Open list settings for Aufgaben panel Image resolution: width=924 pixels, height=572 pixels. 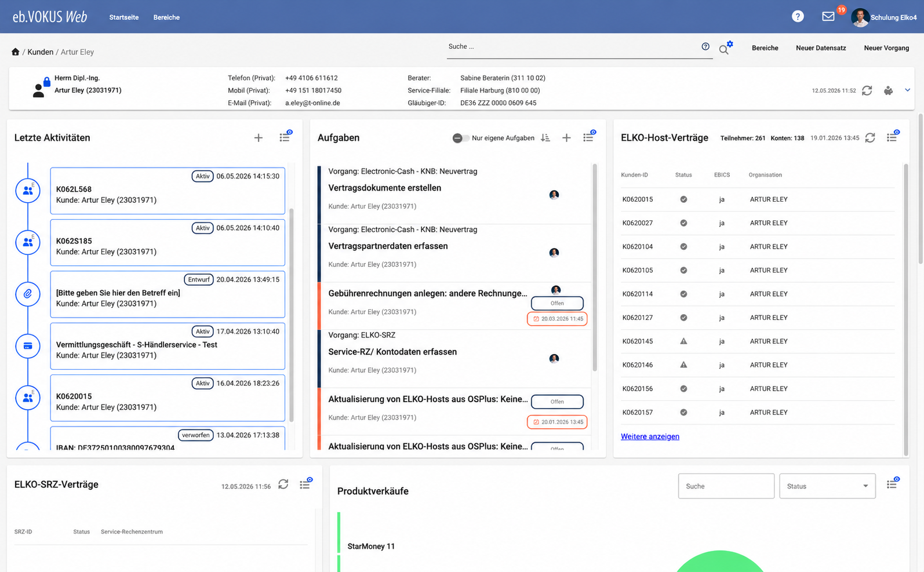[x=589, y=137]
